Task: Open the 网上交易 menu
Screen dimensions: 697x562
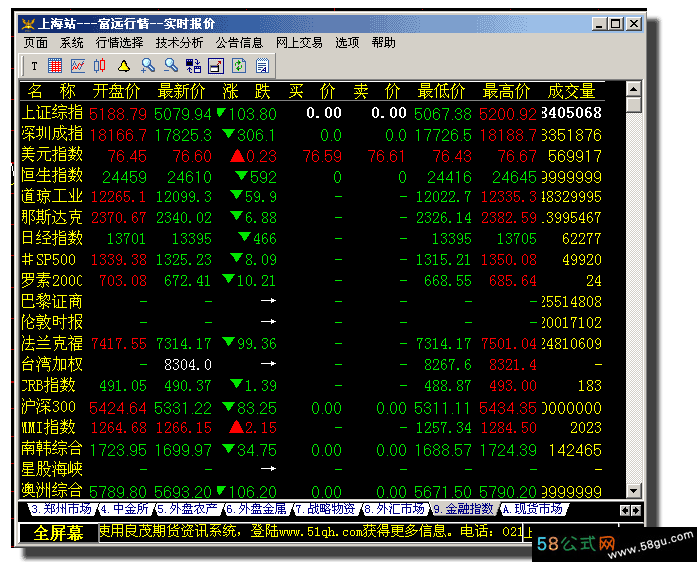Action: point(299,43)
